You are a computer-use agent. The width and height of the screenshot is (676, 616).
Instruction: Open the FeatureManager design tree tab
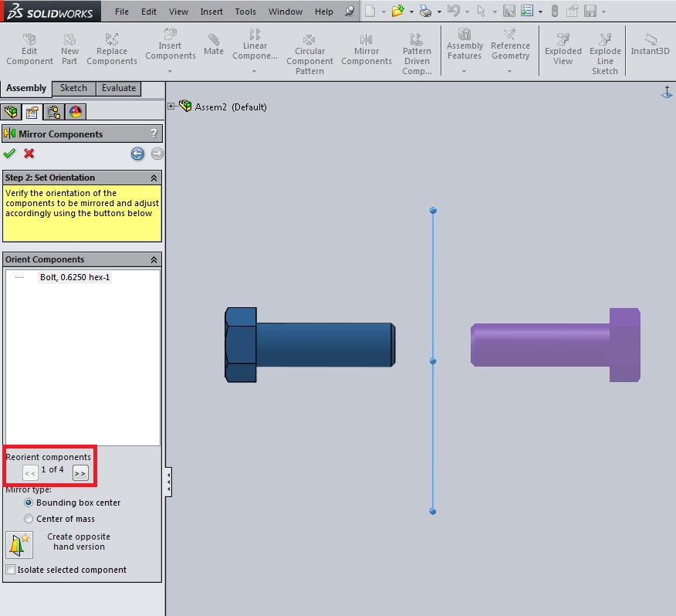[x=12, y=112]
